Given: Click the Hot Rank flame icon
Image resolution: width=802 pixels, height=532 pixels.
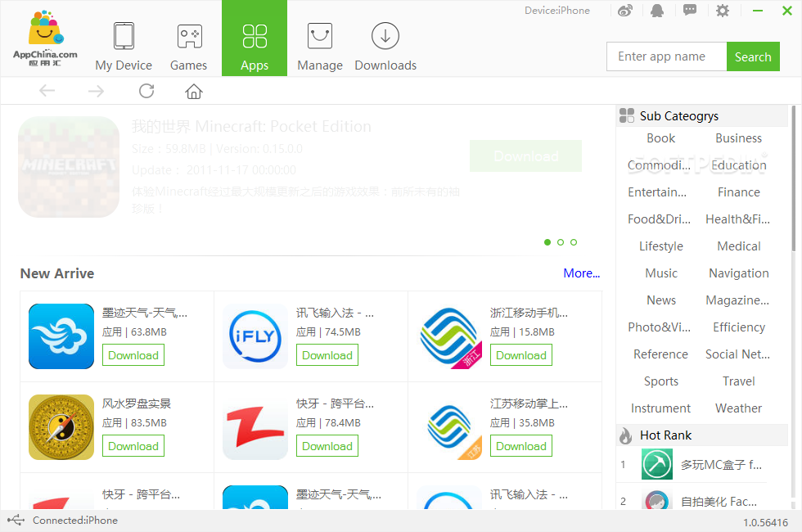Looking at the screenshot, I should tap(625, 435).
